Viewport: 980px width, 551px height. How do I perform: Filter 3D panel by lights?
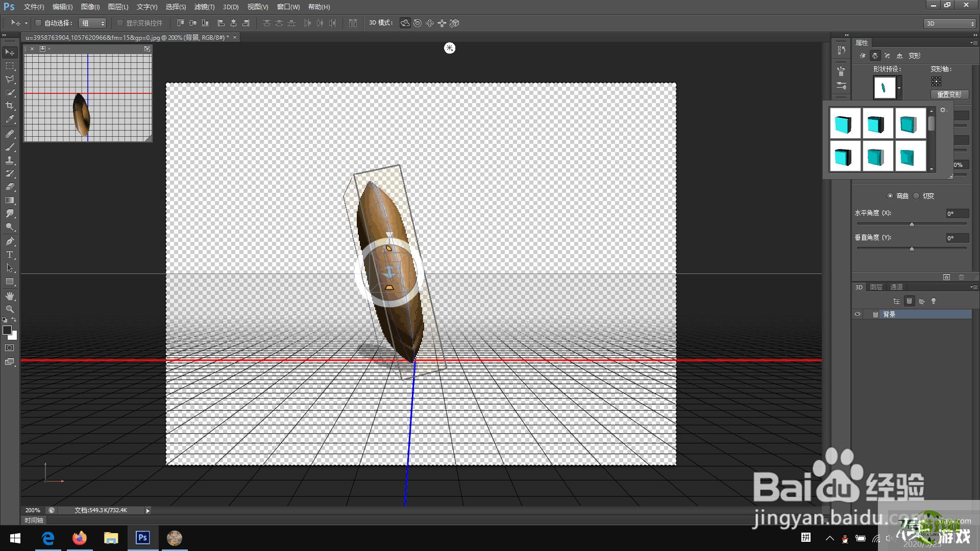934,301
